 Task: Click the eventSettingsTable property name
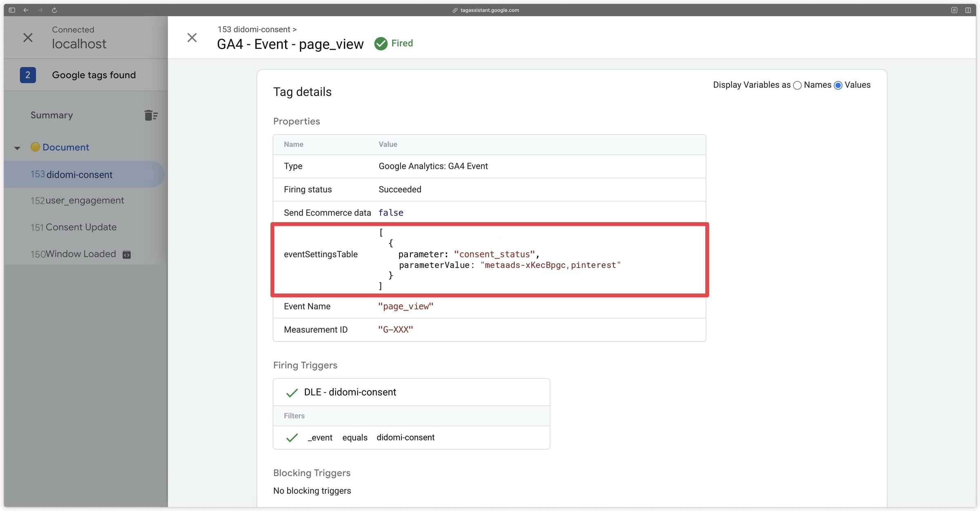pos(321,254)
